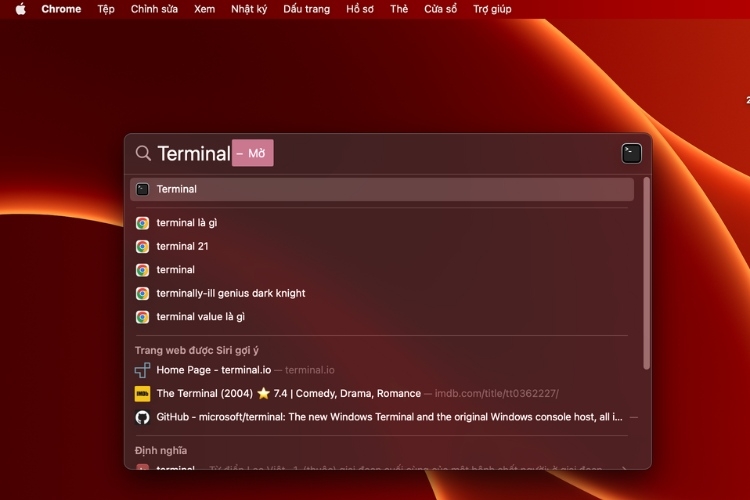Select the lowercase 'terminal' search suggestion

(382, 270)
